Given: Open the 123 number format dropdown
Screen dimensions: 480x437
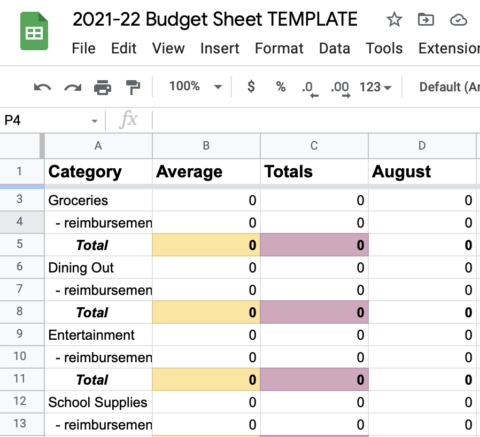Looking at the screenshot, I should (375, 87).
